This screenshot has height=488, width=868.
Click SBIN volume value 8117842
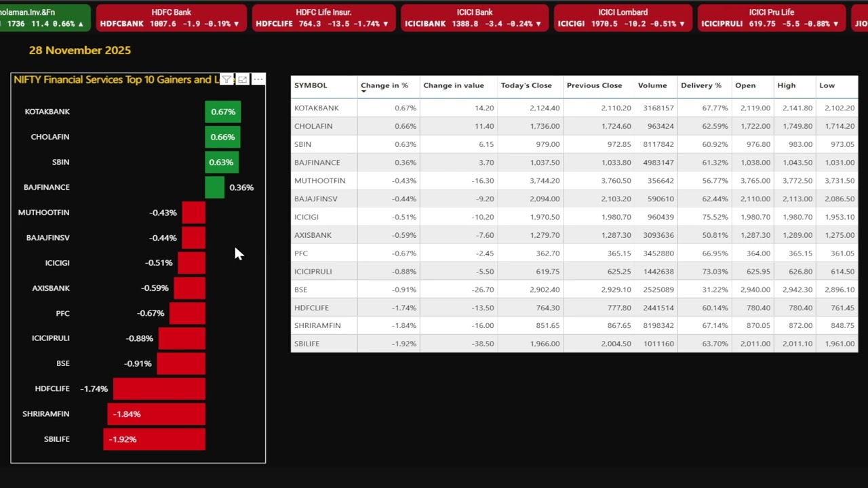point(658,144)
